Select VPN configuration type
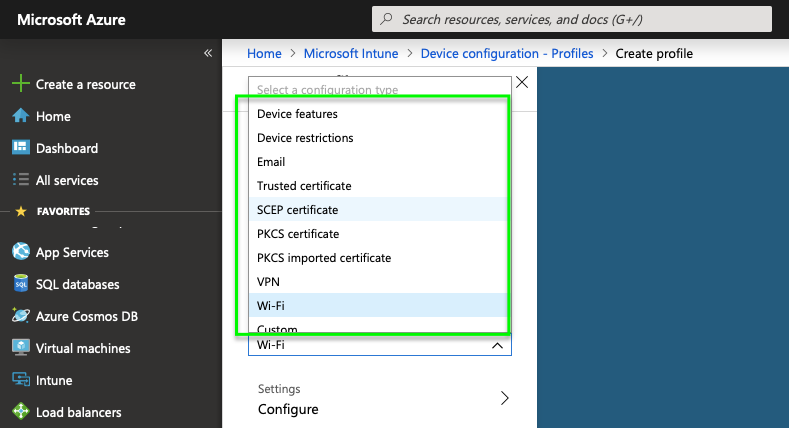Image resolution: width=789 pixels, height=428 pixels. coord(268,282)
